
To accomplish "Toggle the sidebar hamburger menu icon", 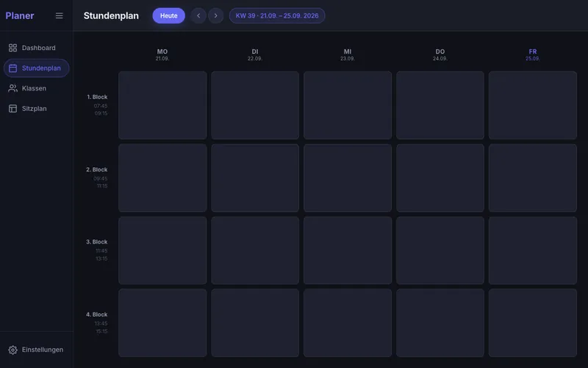I will (x=60, y=15).
